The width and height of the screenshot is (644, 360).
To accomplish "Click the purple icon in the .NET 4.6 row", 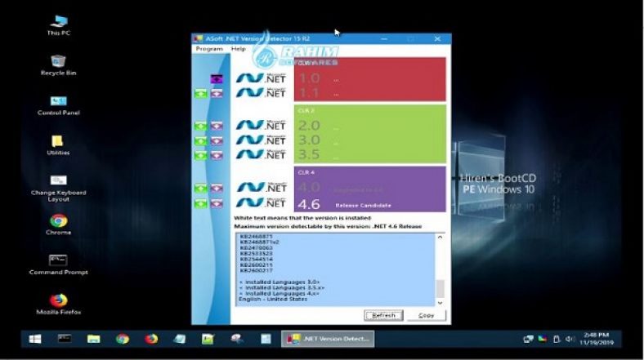I will (x=217, y=203).
